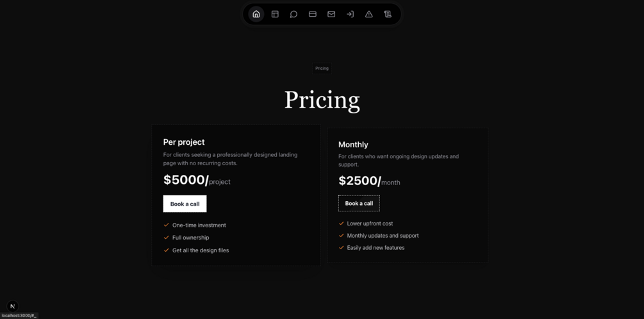
Task: Click the $2500 monthly price
Action: 359,181
